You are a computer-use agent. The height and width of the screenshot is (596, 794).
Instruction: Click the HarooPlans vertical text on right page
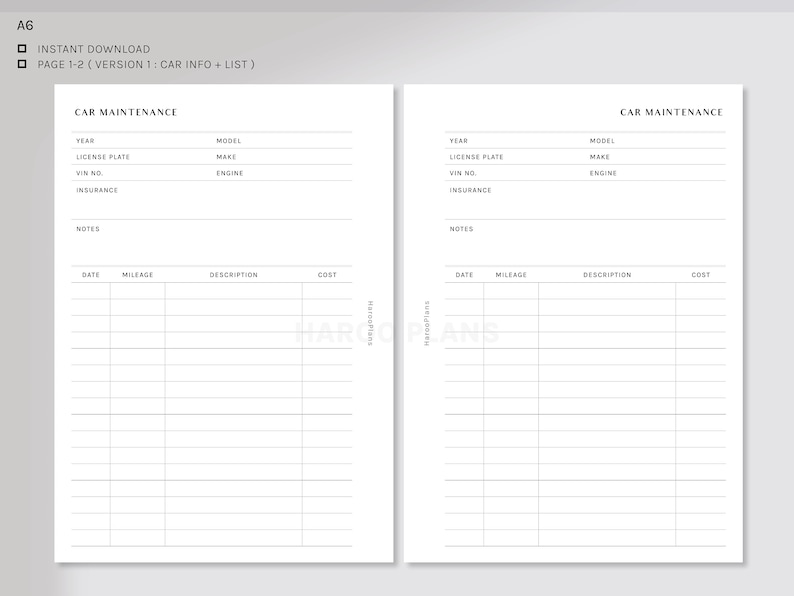[427, 323]
